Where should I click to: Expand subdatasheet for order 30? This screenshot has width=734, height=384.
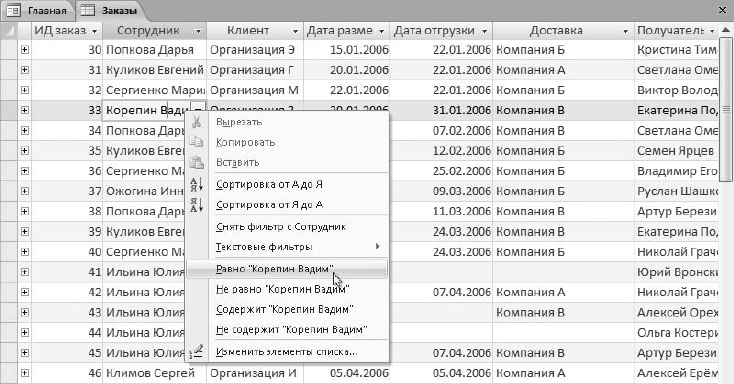click(x=25, y=49)
